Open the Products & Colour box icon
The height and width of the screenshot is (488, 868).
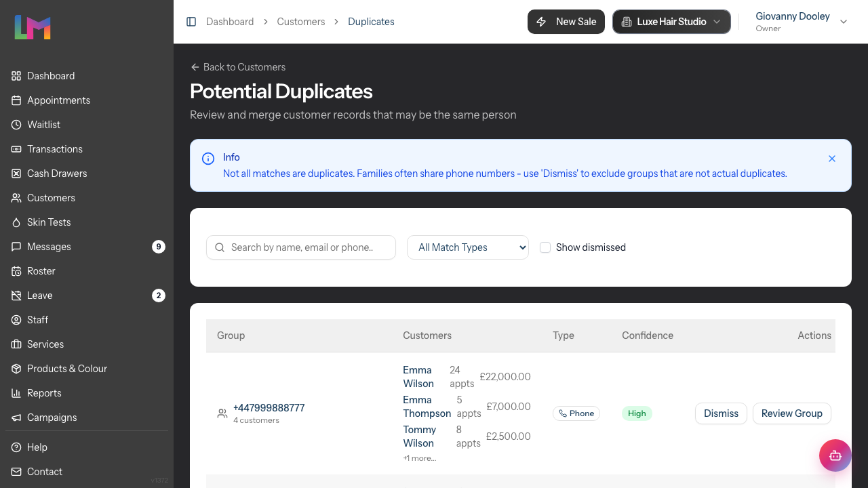16,369
